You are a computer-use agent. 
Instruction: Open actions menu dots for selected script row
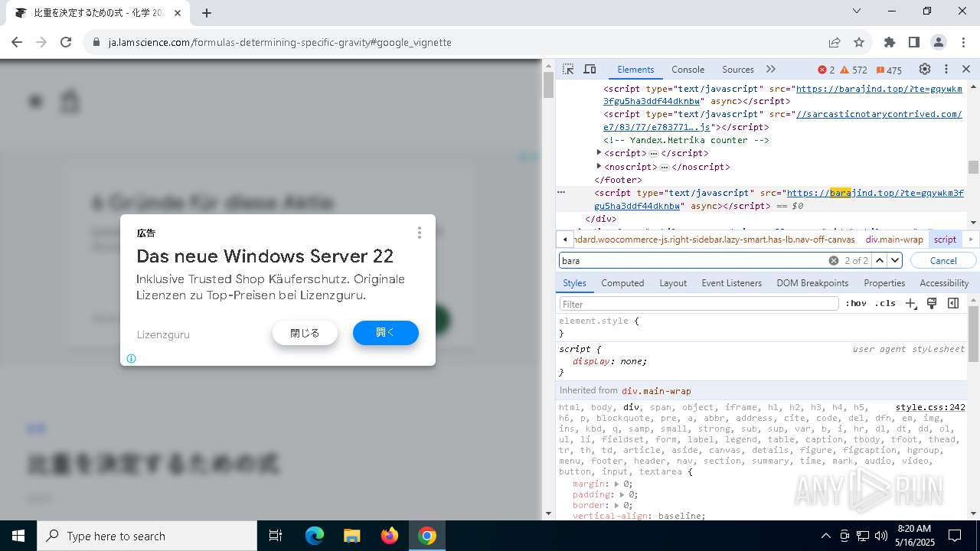coord(561,193)
